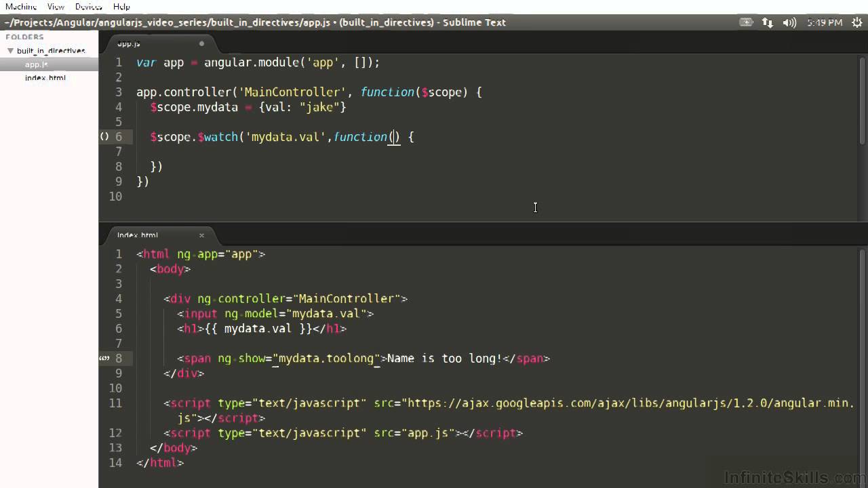Open the sound volume indicator
Viewport: 868px width, 488px height.
tap(789, 22)
